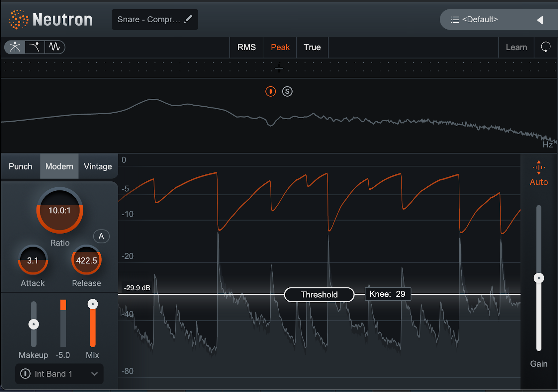The width and height of the screenshot is (558, 392).
Task: Click the <Default> preset name
Action: 480,20
